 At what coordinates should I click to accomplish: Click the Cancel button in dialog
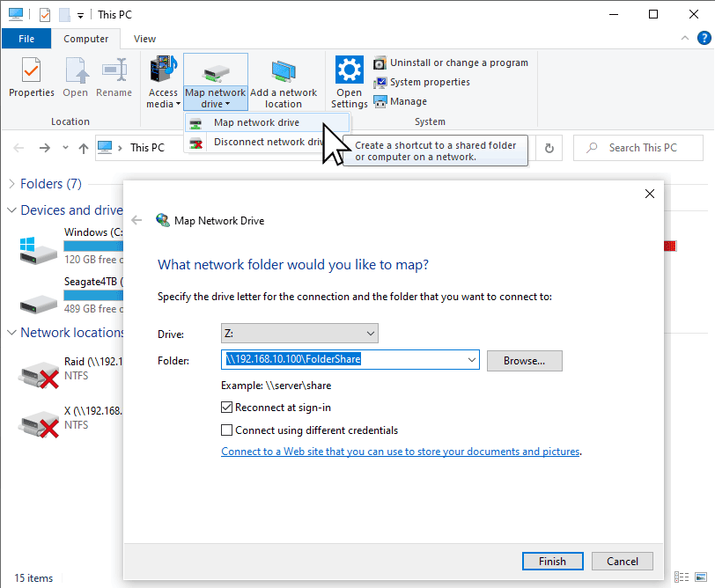[622, 561]
